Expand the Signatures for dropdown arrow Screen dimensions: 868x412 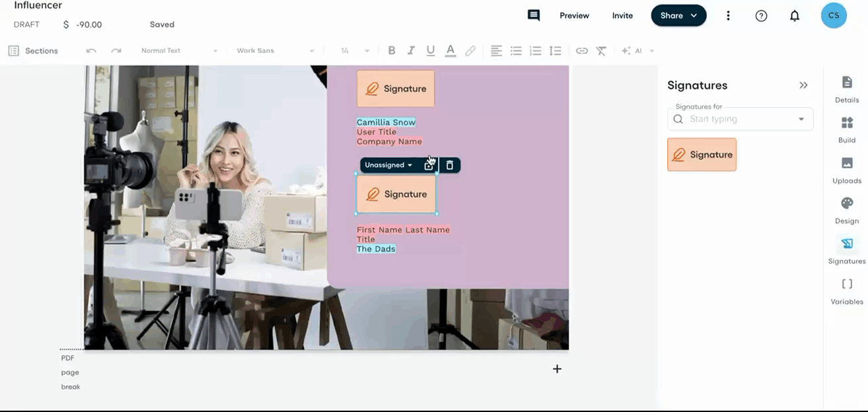point(801,120)
